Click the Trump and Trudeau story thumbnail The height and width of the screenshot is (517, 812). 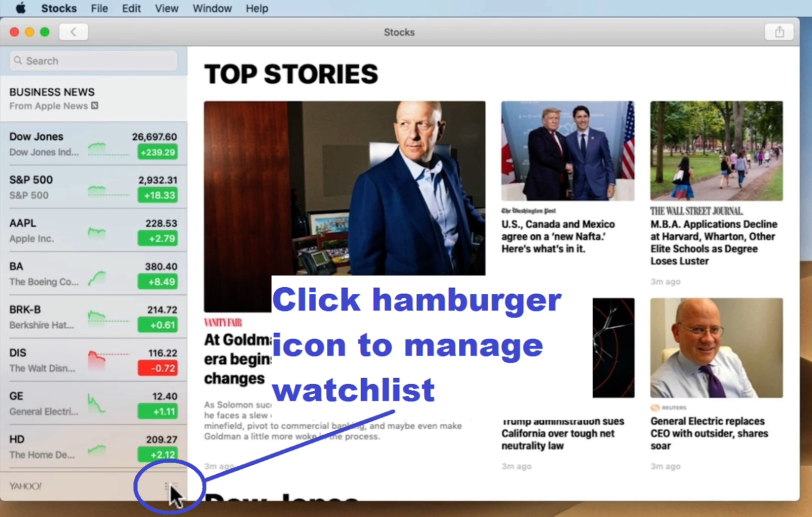[x=568, y=151]
